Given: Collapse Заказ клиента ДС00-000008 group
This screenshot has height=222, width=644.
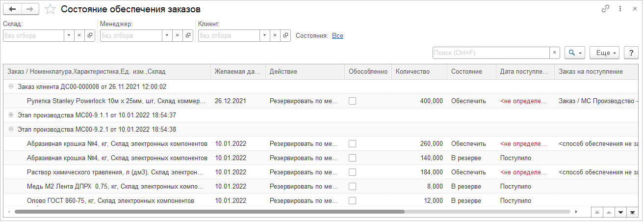Looking at the screenshot, I should pyautogui.click(x=11, y=86).
